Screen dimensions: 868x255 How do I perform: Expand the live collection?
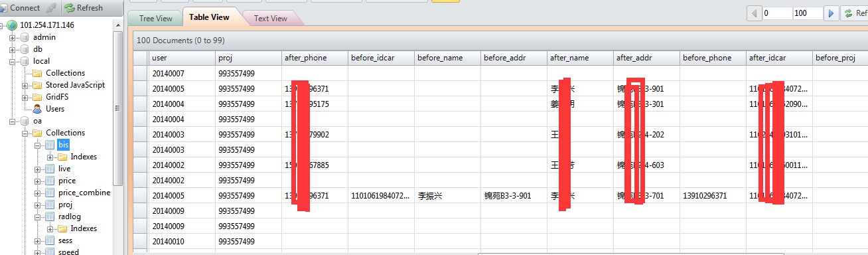[38, 169]
